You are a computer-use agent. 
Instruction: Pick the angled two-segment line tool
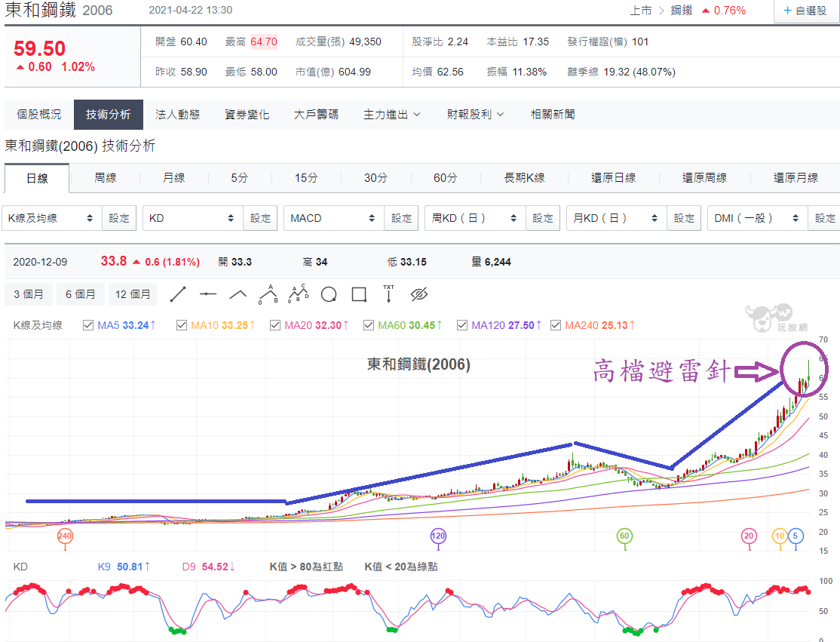pyautogui.click(x=238, y=294)
